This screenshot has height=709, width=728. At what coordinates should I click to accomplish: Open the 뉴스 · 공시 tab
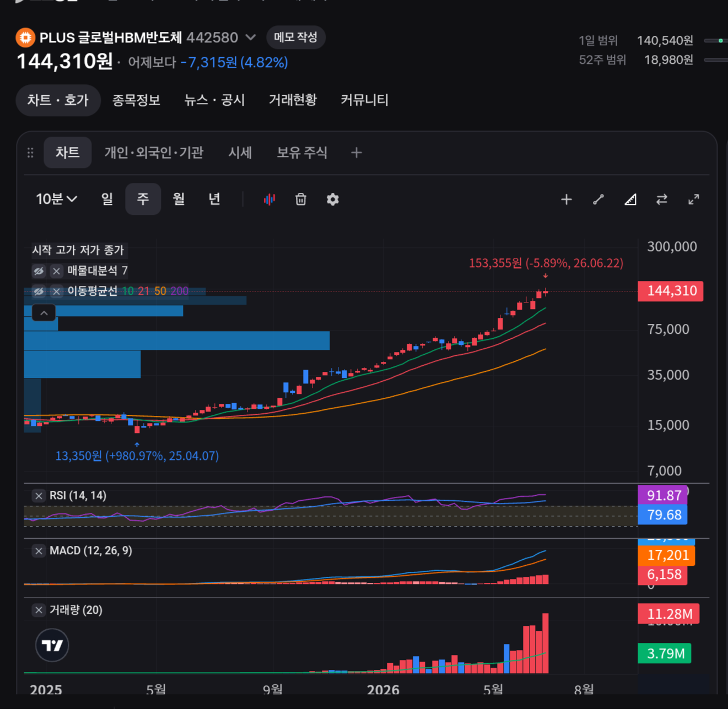click(214, 100)
